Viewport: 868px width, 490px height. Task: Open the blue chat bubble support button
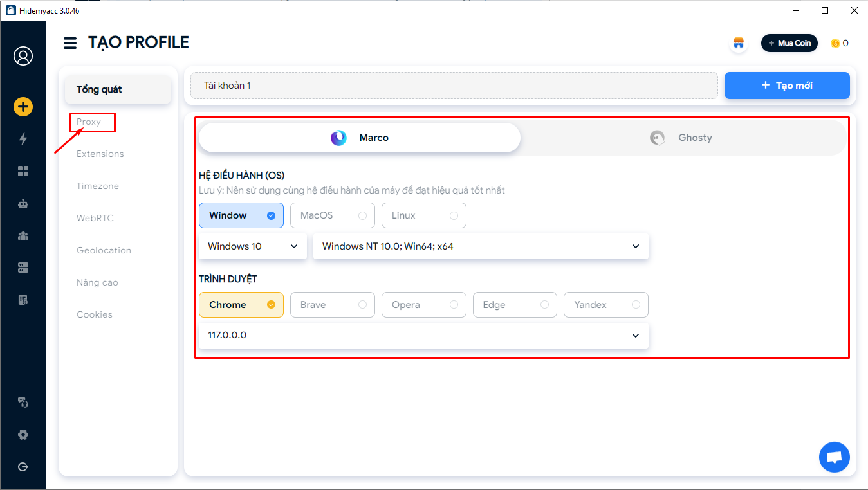tap(835, 457)
